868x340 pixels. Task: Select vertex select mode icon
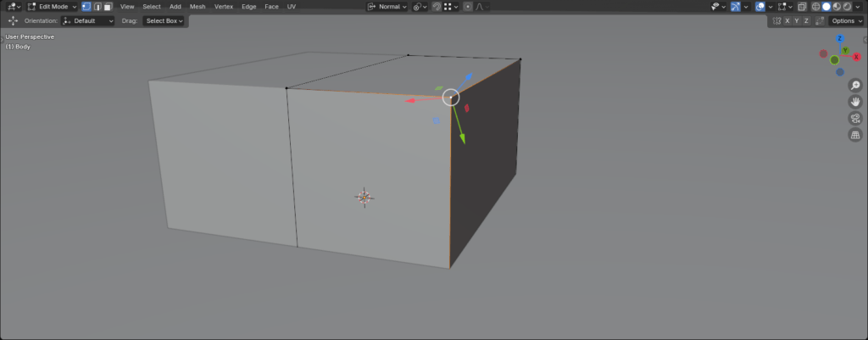(86, 7)
